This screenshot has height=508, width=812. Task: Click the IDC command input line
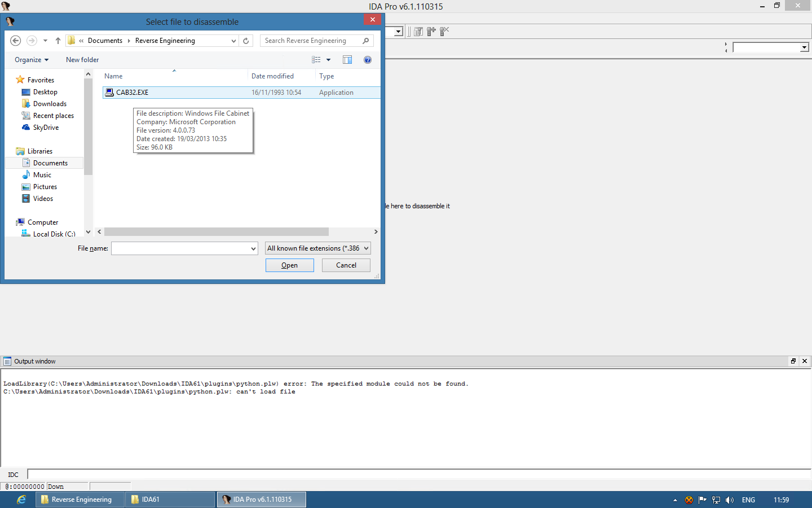point(419,475)
